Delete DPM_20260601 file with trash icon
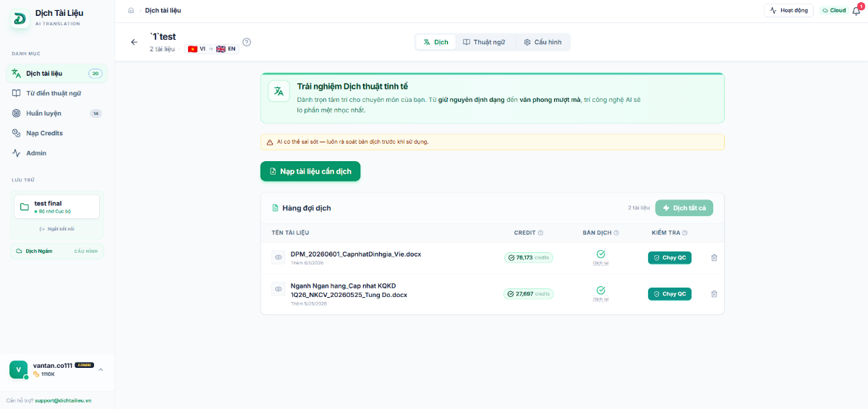 click(x=714, y=257)
